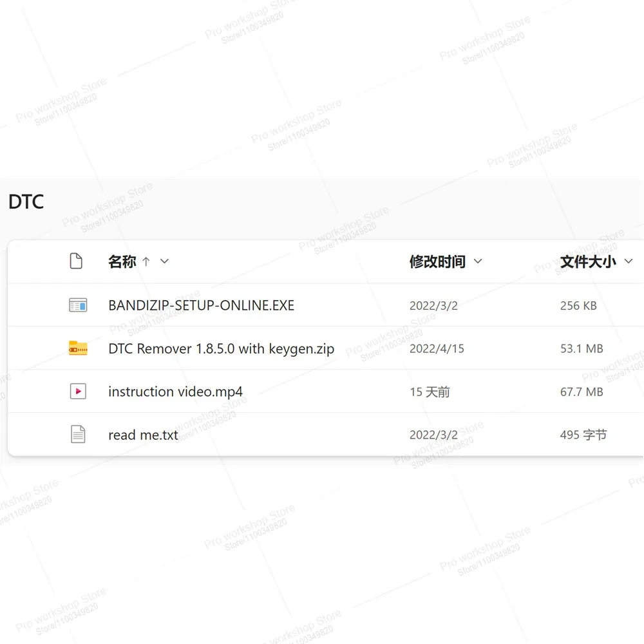Open read me.txt file

(x=144, y=435)
